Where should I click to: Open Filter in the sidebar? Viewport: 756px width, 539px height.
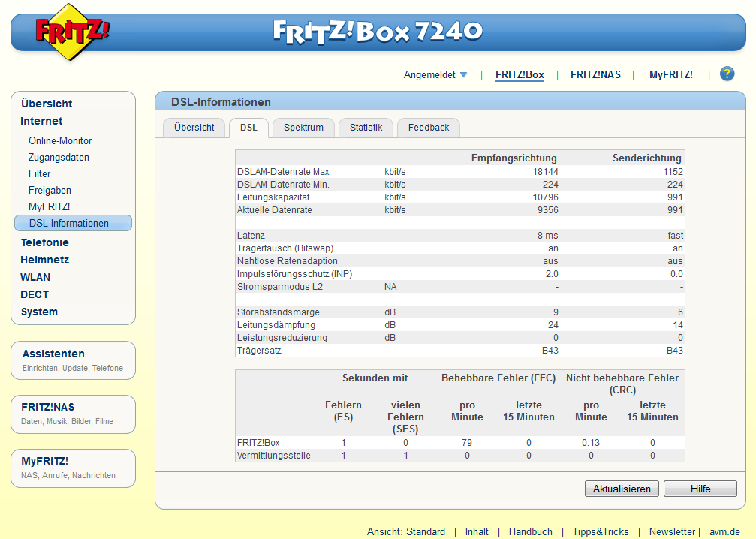pos(39,173)
